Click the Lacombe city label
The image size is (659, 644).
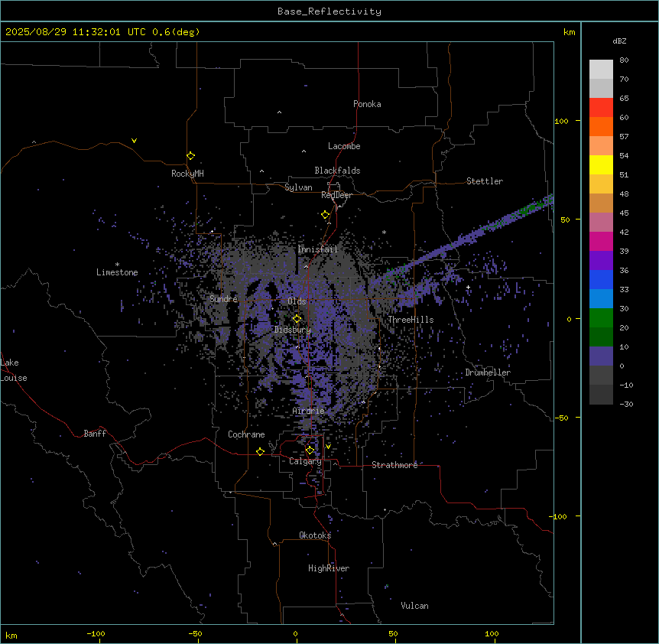click(x=344, y=146)
